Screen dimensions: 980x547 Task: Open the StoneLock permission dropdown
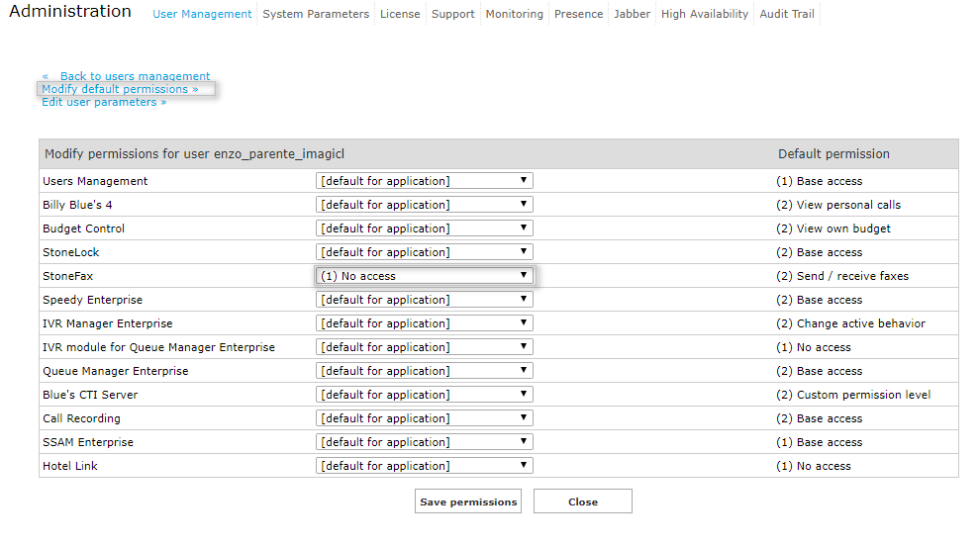(425, 252)
